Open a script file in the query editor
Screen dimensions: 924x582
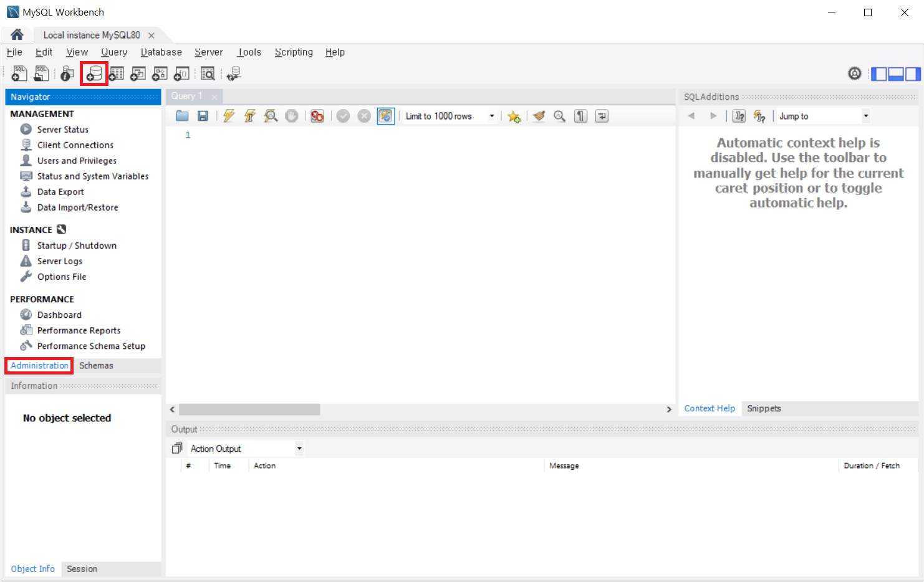tap(182, 116)
